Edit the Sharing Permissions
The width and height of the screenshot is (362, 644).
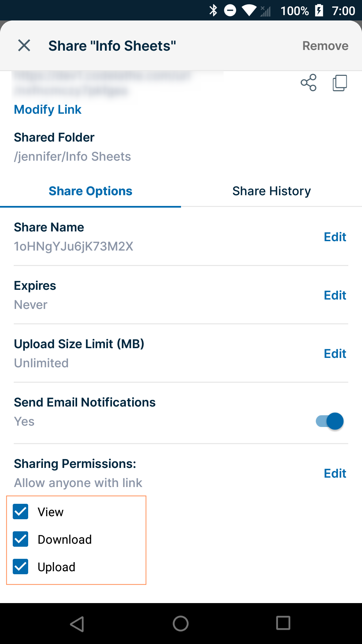[x=335, y=474]
